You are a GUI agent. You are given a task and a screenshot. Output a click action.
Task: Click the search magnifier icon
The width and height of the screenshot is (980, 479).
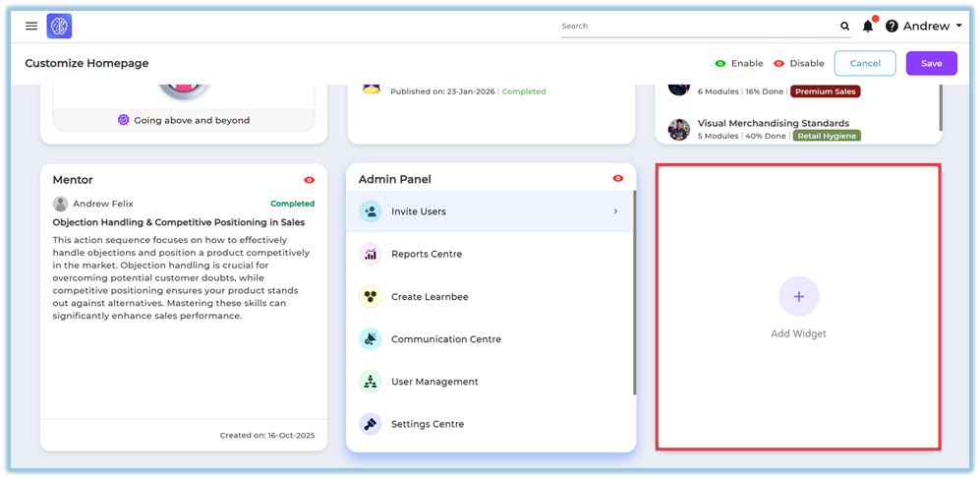[x=844, y=27]
